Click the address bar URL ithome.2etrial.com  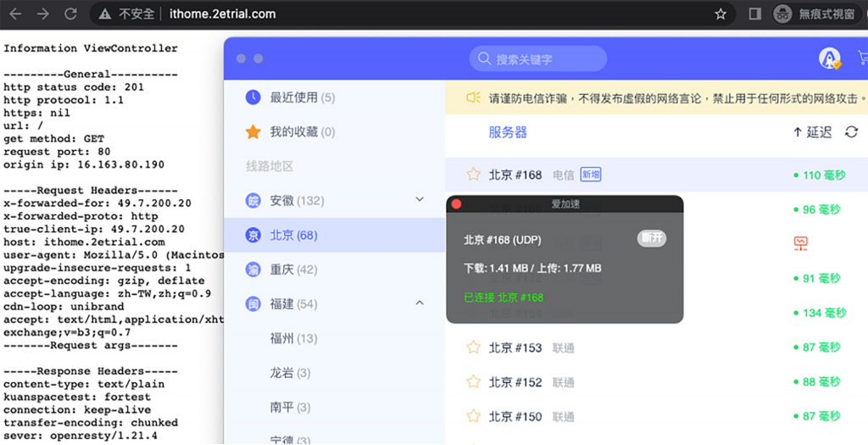[223, 14]
